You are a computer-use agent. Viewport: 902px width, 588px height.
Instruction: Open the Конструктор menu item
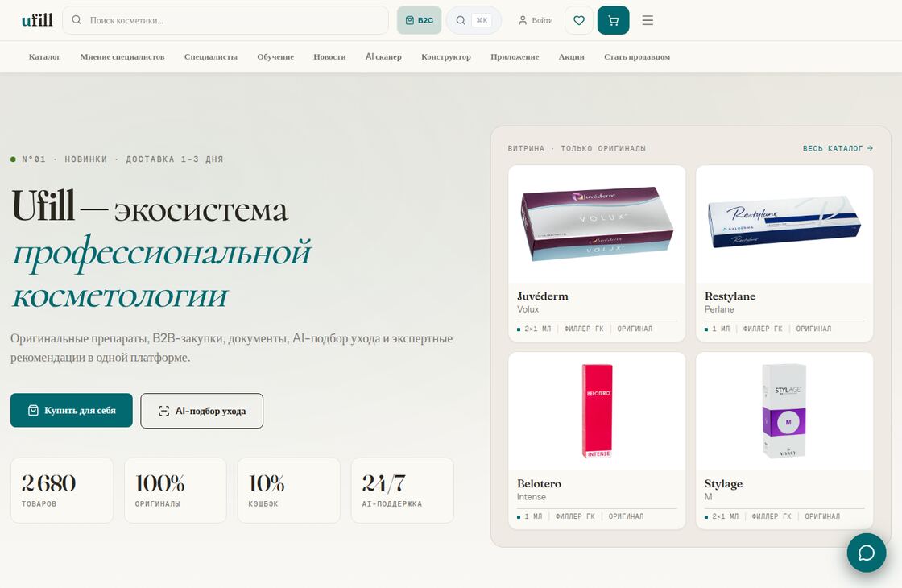[x=446, y=56]
